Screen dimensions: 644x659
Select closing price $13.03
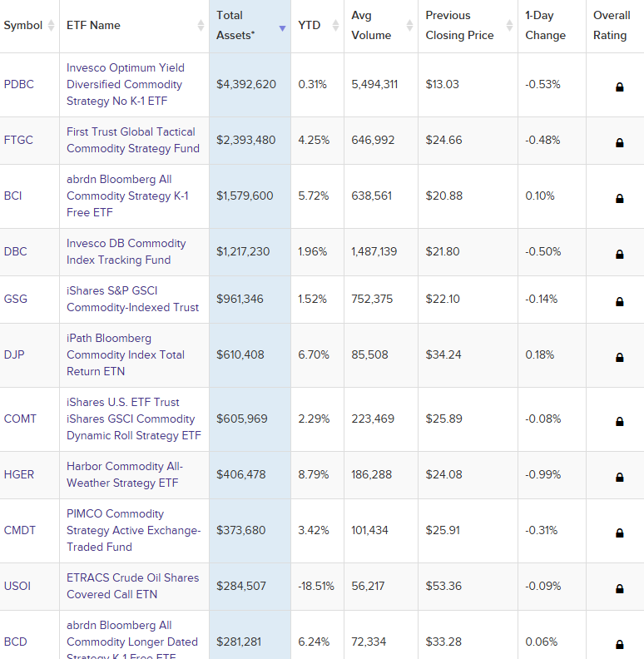coord(442,85)
